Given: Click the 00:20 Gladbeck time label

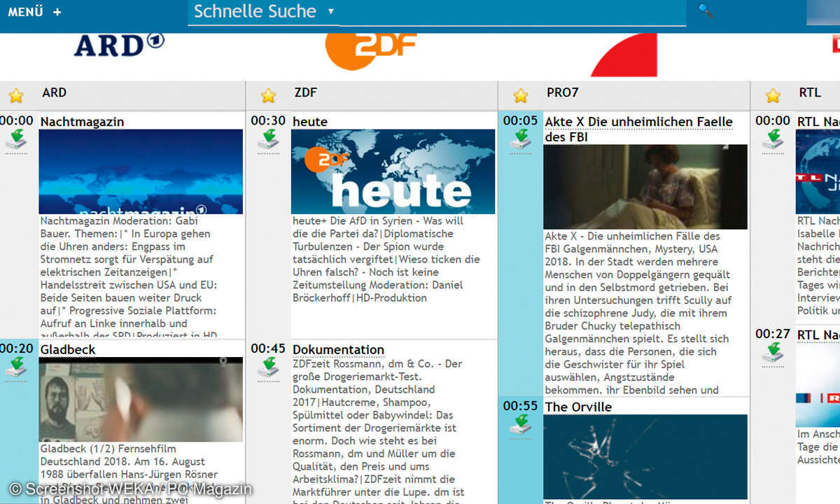Looking at the screenshot, I should pos(17,349).
